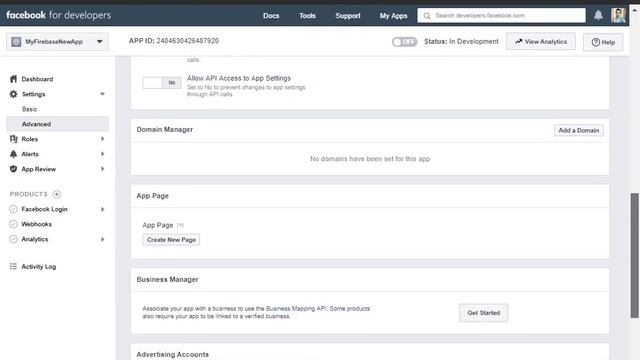Click 'No domains have been set' message
Viewport: 640px width, 360px height.
tap(370, 159)
